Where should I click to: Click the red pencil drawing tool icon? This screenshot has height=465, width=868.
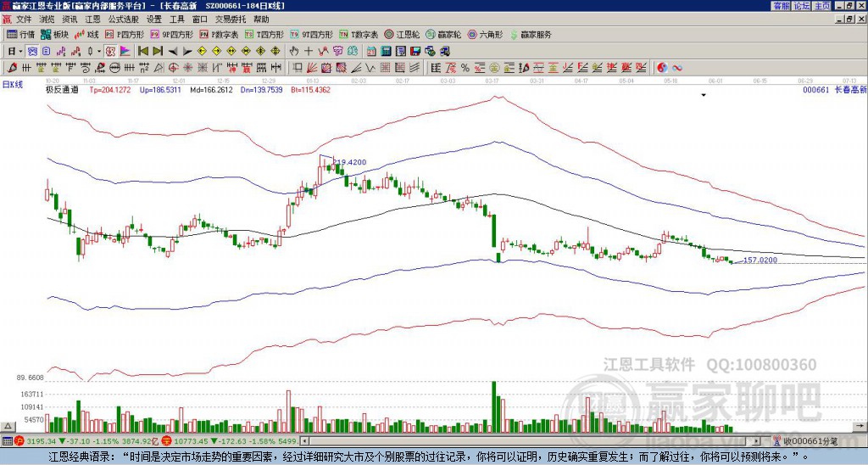click(12, 68)
